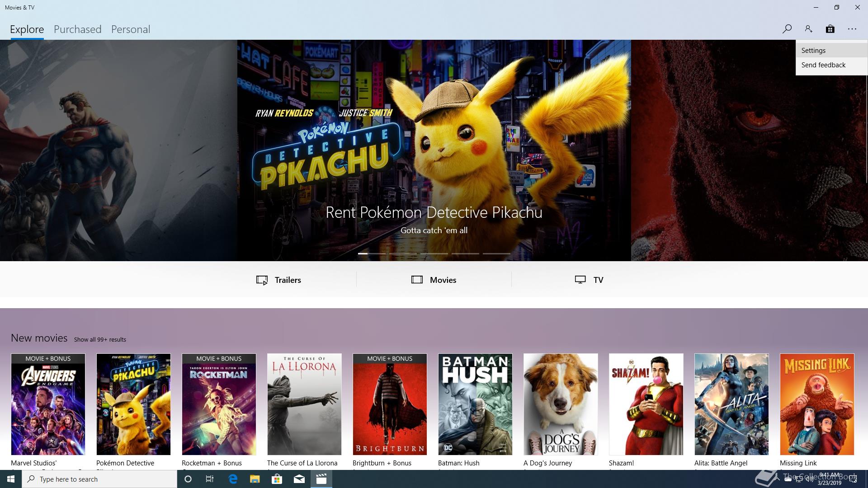Open the Action Center notification icon
Image resolution: width=868 pixels, height=488 pixels.
pos(853,479)
